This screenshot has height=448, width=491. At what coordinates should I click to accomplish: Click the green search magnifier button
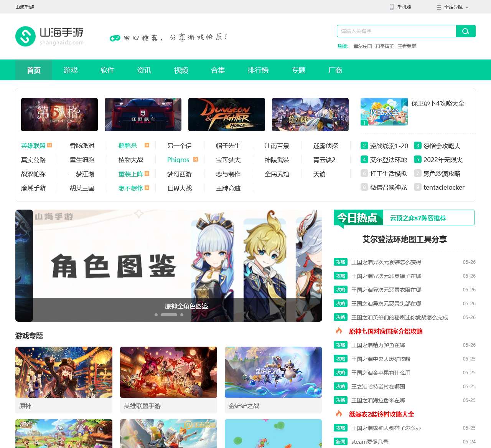(466, 31)
